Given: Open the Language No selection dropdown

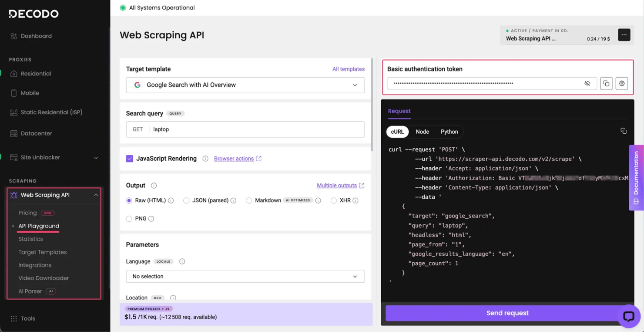Looking at the screenshot, I should click(245, 276).
